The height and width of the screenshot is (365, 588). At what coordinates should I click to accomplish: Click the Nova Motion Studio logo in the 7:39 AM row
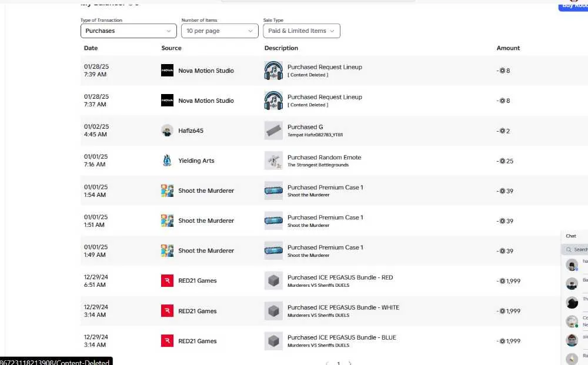coord(167,71)
